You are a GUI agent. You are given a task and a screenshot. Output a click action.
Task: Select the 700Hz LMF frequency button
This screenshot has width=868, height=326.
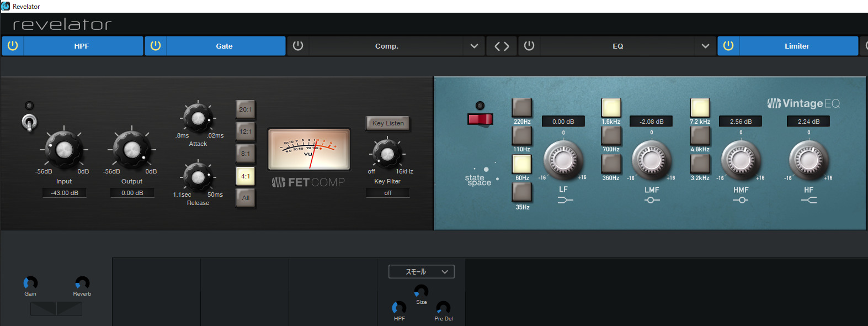pos(611,135)
